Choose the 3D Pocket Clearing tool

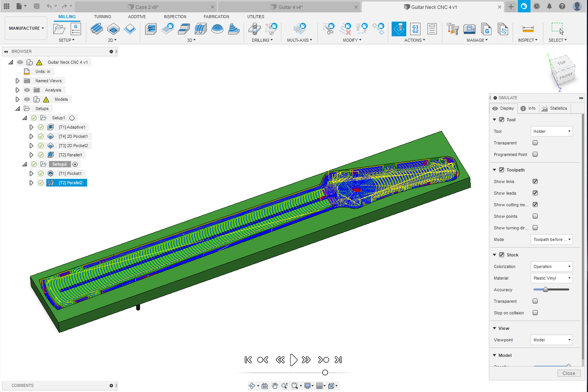[x=167, y=29]
